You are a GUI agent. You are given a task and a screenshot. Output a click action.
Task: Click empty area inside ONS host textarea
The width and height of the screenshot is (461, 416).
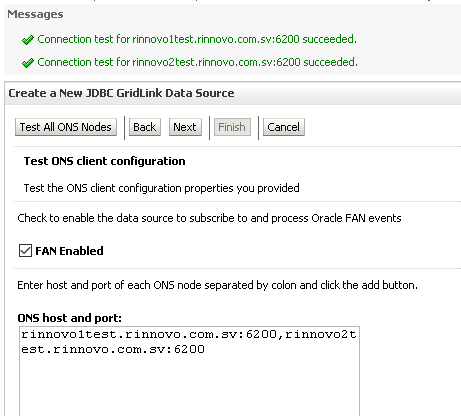[x=189, y=387]
